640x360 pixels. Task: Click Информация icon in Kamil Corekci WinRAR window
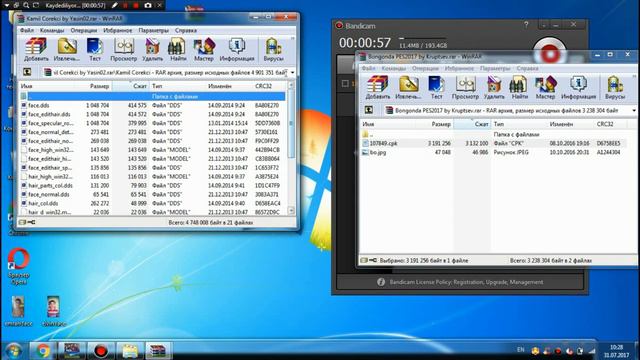point(237,49)
